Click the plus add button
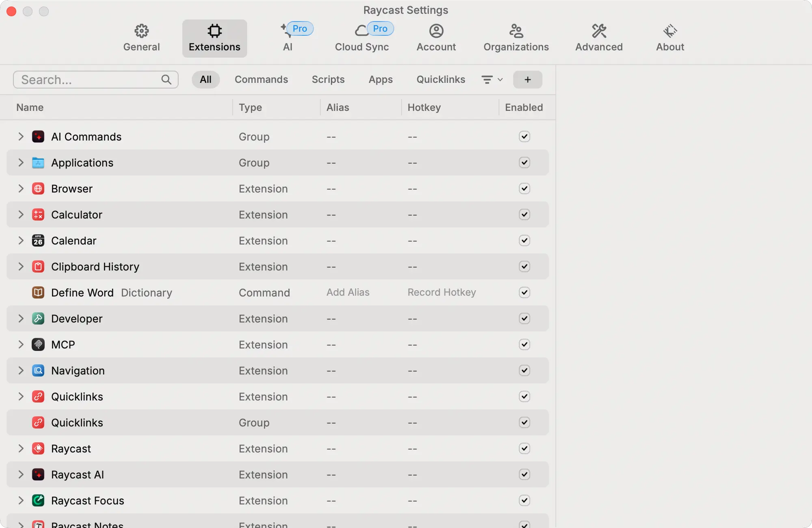Image resolution: width=812 pixels, height=528 pixels. coord(528,80)
